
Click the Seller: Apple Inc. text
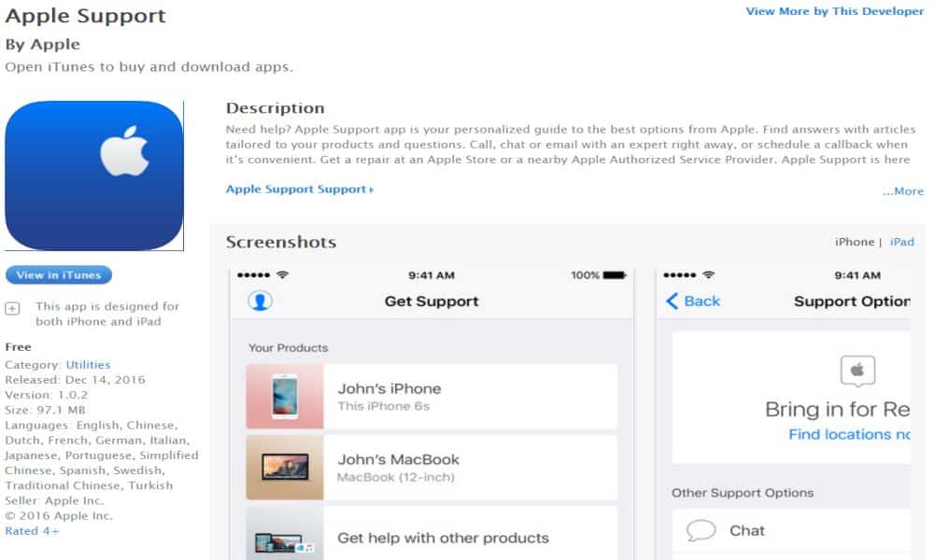coord(54,500)
